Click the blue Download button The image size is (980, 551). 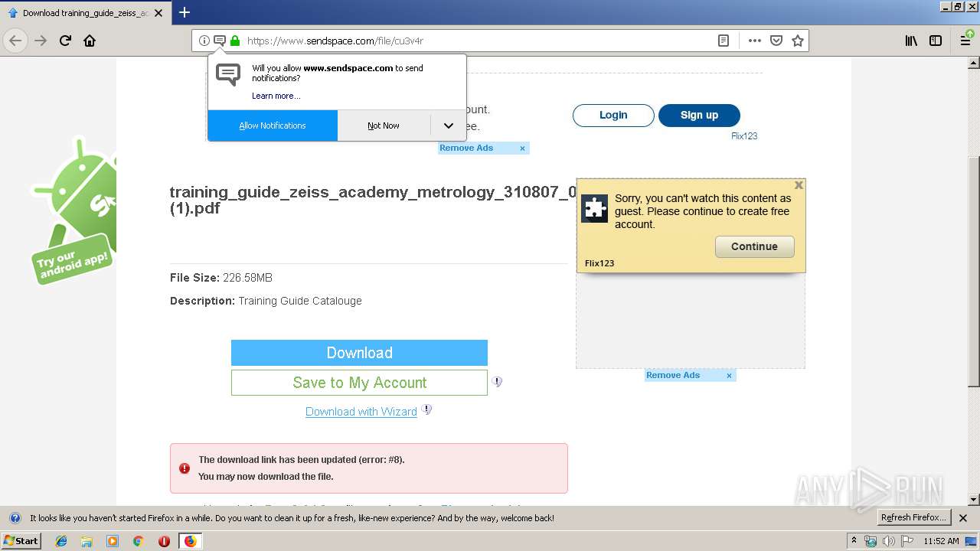click(359, 353)
